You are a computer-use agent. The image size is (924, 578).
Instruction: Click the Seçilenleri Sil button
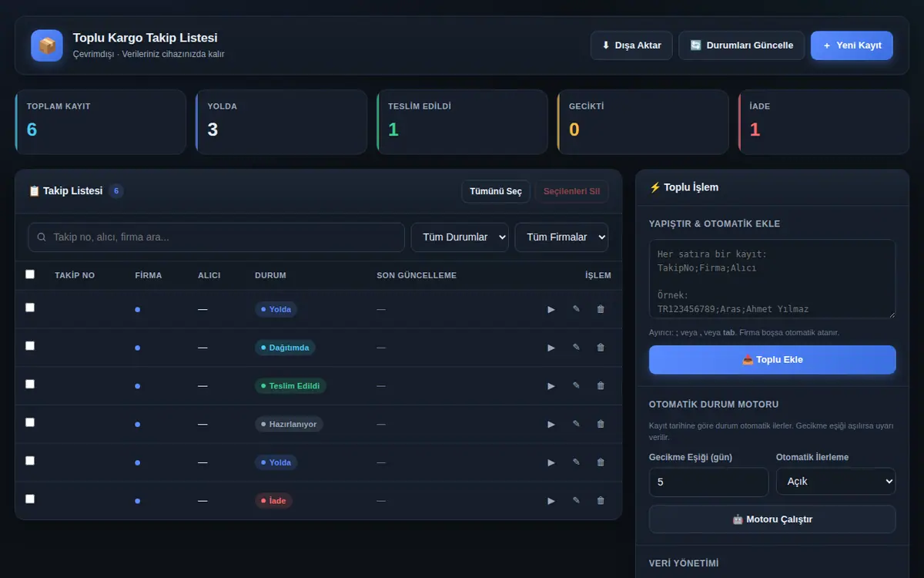pos(572,191)
